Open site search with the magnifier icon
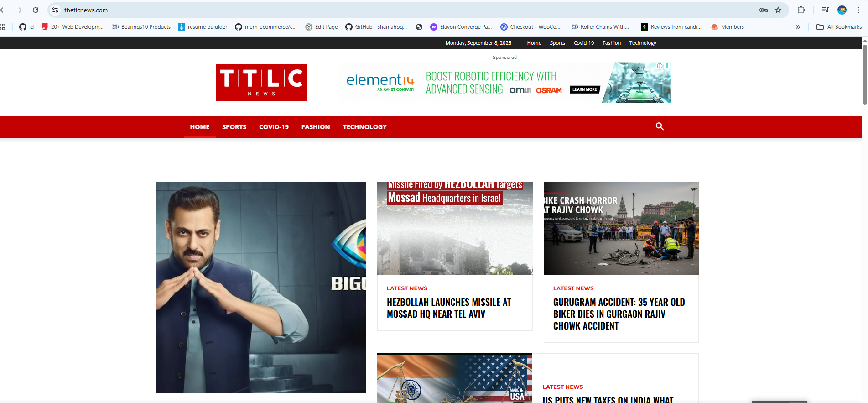Viewport: 868px width, 403px height. [660, 126]
